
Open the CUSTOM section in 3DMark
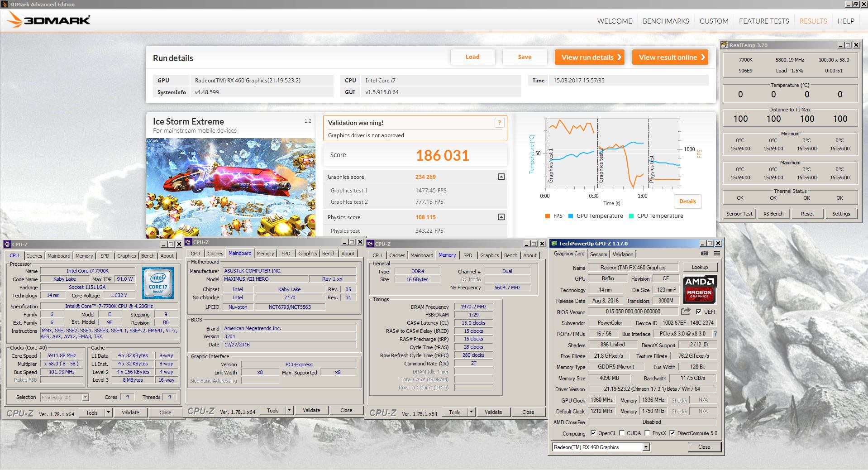tap(714, 21)
